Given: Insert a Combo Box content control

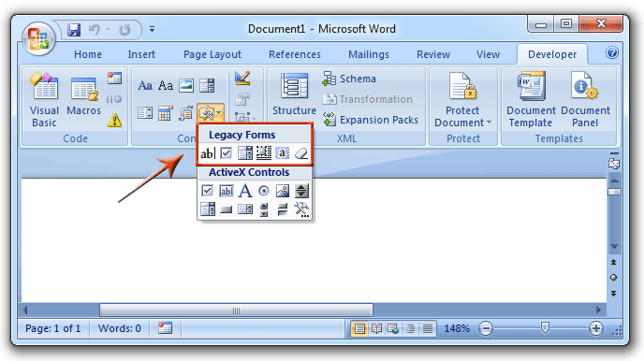Looking at the screenshot, I should click(x=207, y=86).
